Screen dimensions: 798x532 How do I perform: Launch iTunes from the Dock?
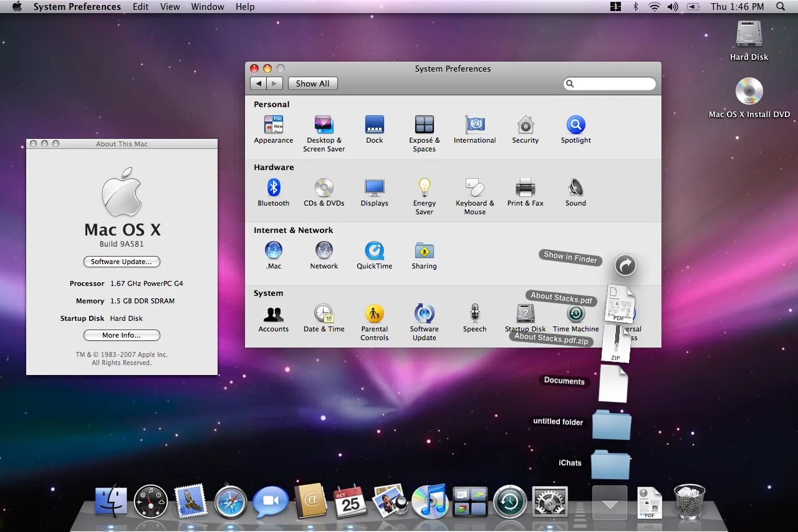pos(430,501)
